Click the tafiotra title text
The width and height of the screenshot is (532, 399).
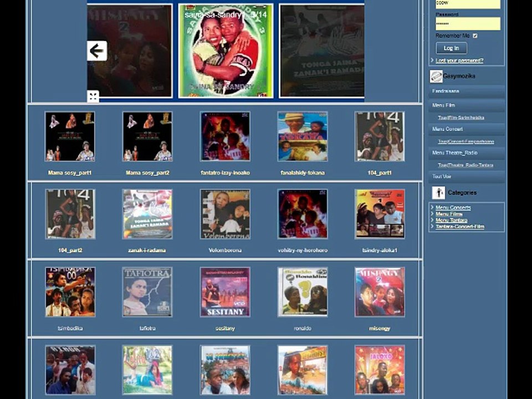[147, 328]
